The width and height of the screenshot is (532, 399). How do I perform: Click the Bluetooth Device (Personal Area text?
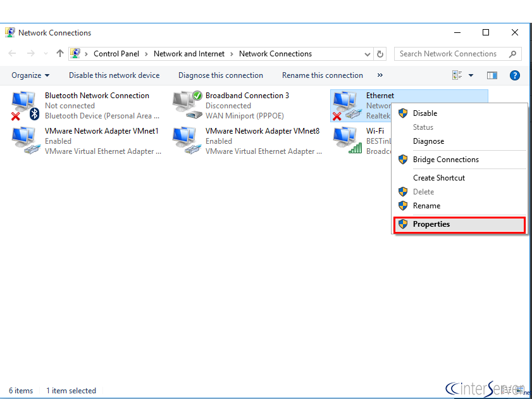coord(102,116)
